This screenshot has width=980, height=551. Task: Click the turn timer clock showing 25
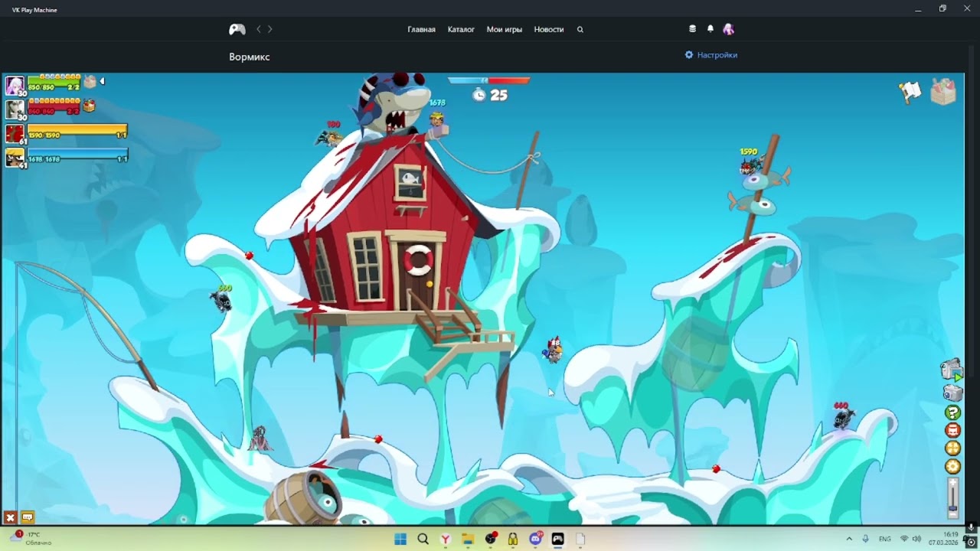pyautogui.click(x=490, y=95)
